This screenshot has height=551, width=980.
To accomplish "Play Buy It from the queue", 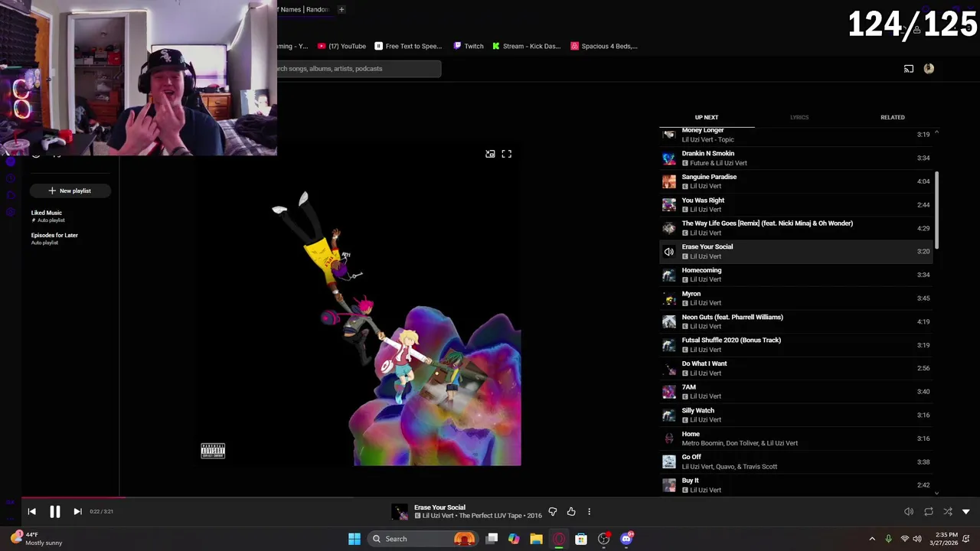I will point(796,485).
